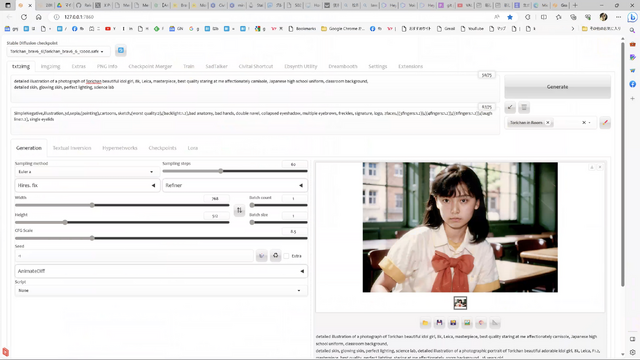Open the output images folder icon

coord(425,323)
